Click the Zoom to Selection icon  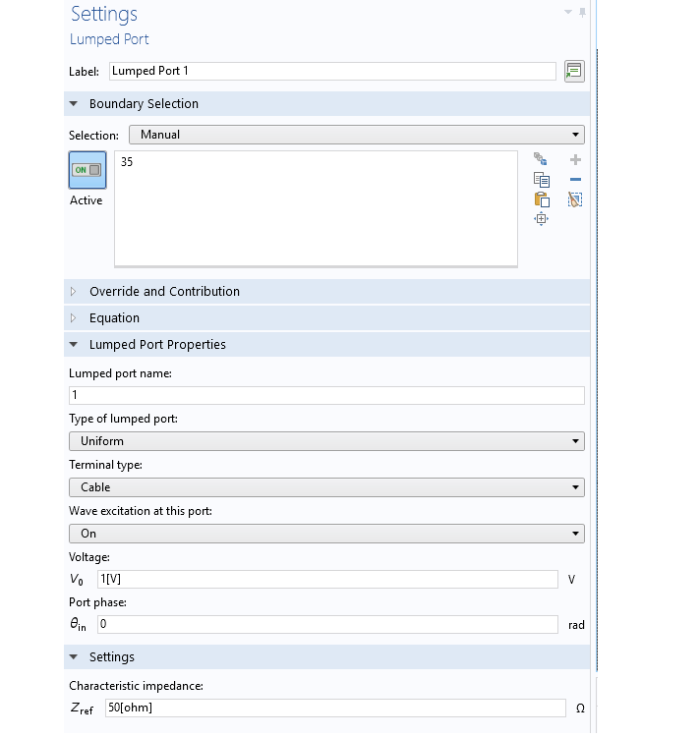(541, 219)
